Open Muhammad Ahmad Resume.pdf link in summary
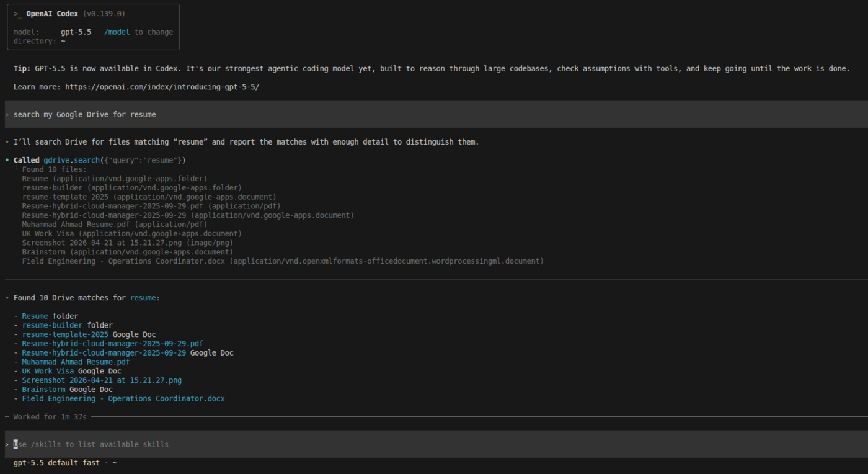868x474 pixels. [x=76, y=362]
